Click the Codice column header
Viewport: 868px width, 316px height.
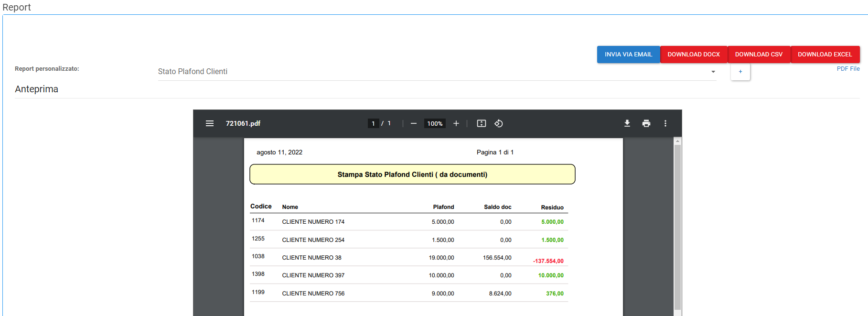[261, 207]
